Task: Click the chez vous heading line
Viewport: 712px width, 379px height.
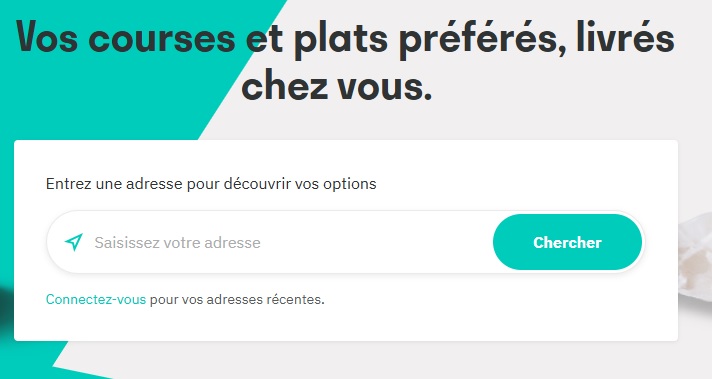Action: [336, 86]
